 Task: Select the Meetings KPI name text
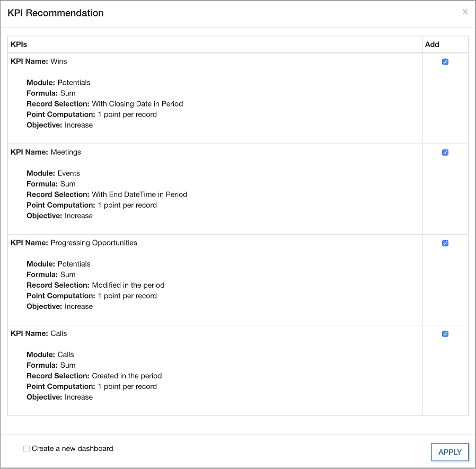coord(66,152)
